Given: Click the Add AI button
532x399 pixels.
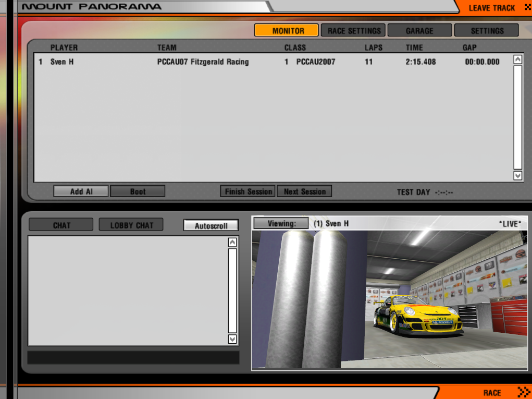Looking at the screenshot, I should [x=81, y=191].
